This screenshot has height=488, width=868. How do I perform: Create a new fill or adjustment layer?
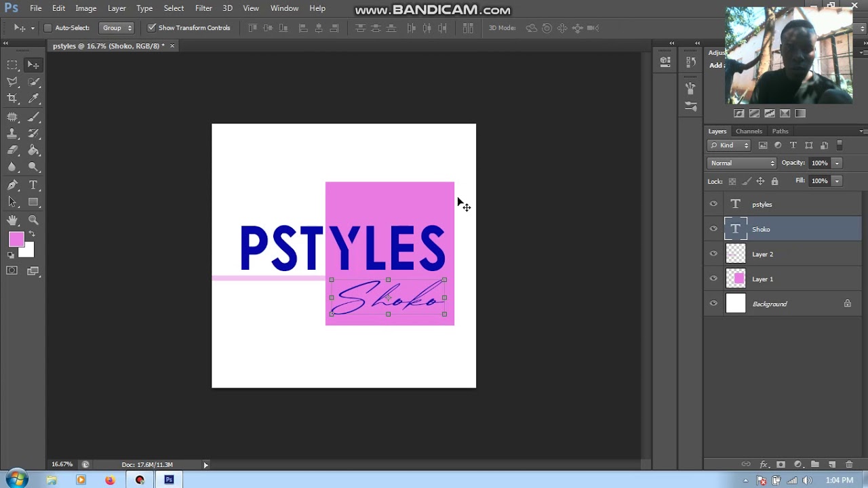797,464
